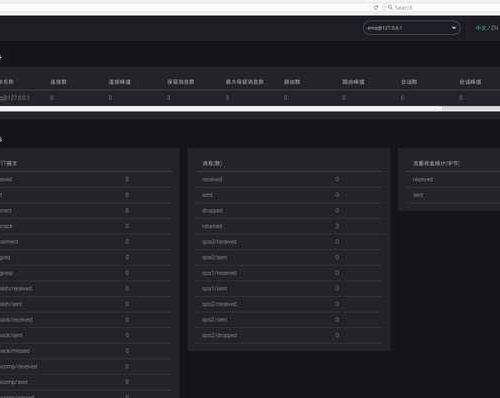
Task: Click the 路由峰值 column header
Action: pyautogui.click(x=353, y=82)
